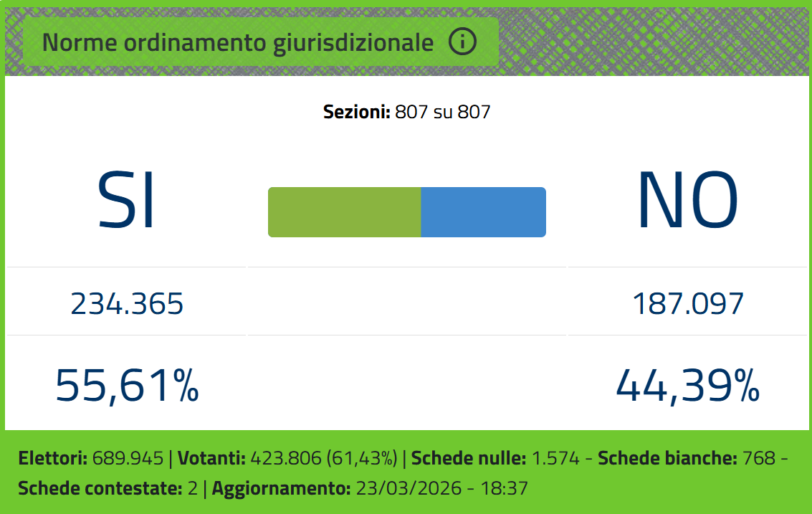Image resolution: width=812 pixels, height=514 pixels.
Task: Click the NO vote count 187.097
Action: pos(687,304)
